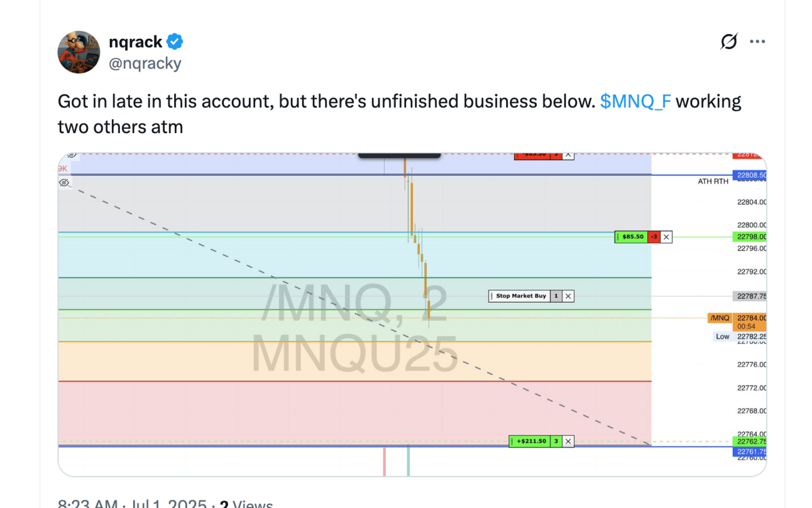
Task: Open the @nqracky handle link
Action: coord(145,63)
